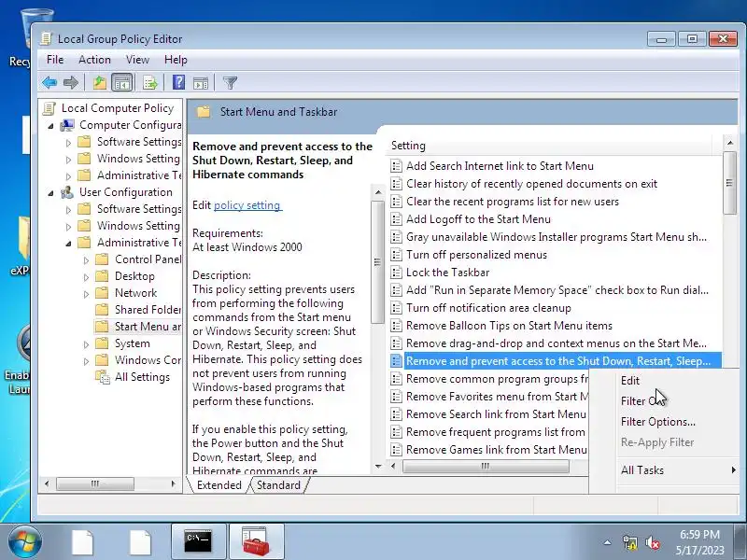Image resolution: width=747 pixels, height=560 pixels.
Task: Click the Computer Configuration icon in tree
Action: [x=67, y=125]
